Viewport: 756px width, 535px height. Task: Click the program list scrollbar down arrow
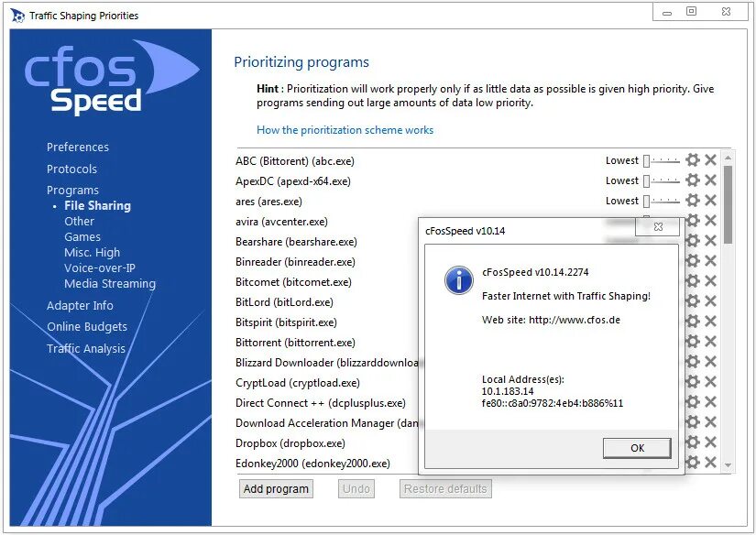click(728, 465)
